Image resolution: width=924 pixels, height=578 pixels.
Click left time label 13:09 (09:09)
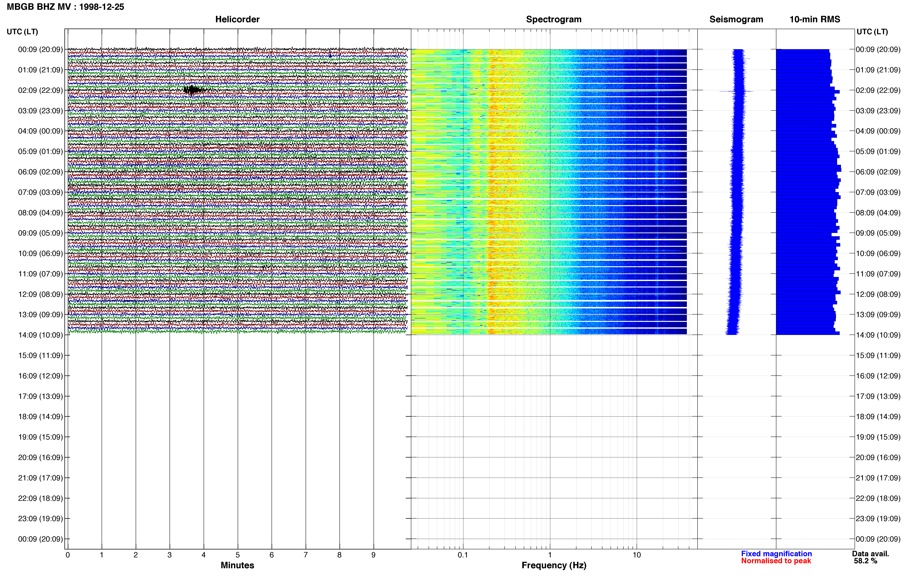pos(41,315)
